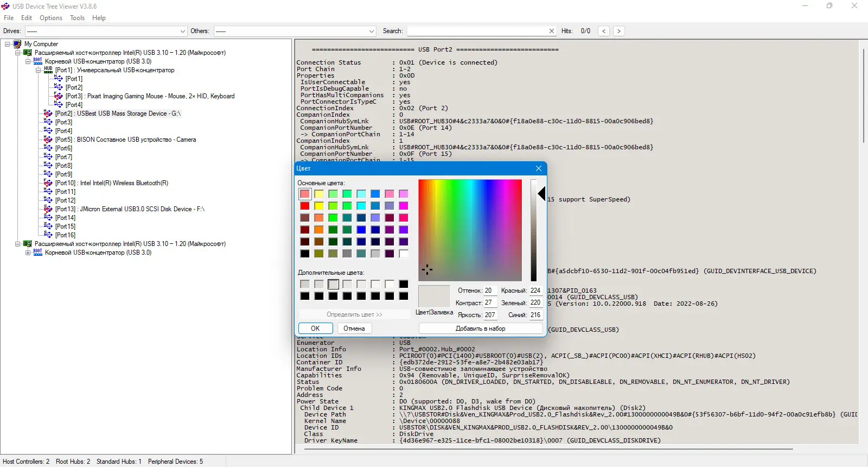Viewport: 868px width, 467px height.
Task: Click the JMicron SCSI Disk device icon
Action: click(x=48, y=209)
